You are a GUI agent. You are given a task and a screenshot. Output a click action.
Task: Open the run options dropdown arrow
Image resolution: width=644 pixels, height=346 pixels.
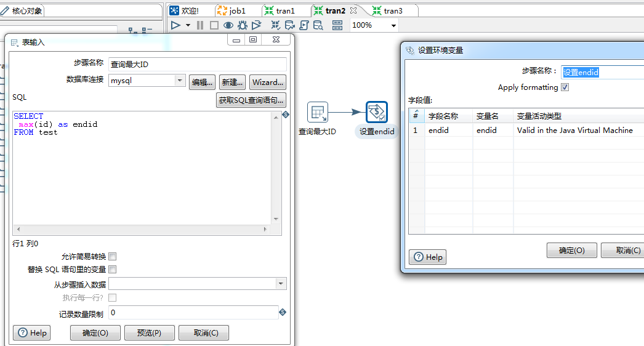(188, 25)
